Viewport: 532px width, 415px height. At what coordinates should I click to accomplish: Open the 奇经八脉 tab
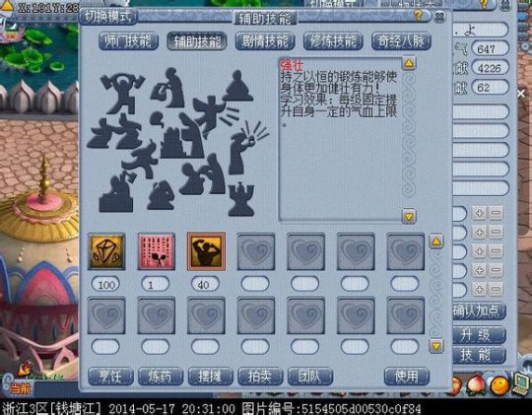[x=401, y=41]
